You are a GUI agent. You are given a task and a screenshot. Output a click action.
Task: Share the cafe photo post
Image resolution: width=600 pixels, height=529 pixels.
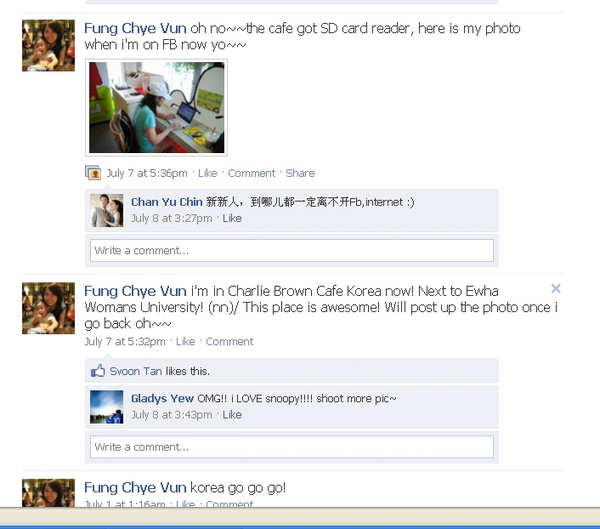pos(300,173)
